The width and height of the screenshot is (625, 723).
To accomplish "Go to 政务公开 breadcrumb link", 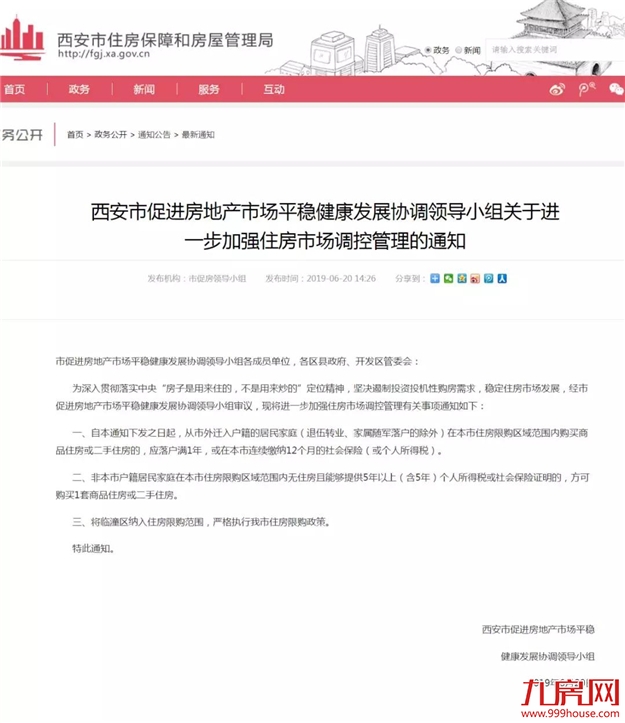I will [x=111, y=135].
